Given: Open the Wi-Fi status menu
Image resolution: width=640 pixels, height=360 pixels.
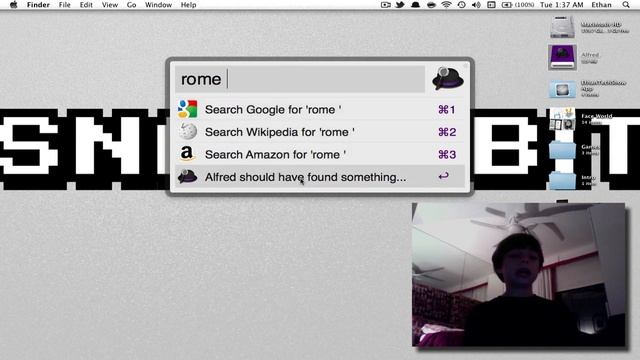Looking at the screenshot, I should tap(446, 5).
